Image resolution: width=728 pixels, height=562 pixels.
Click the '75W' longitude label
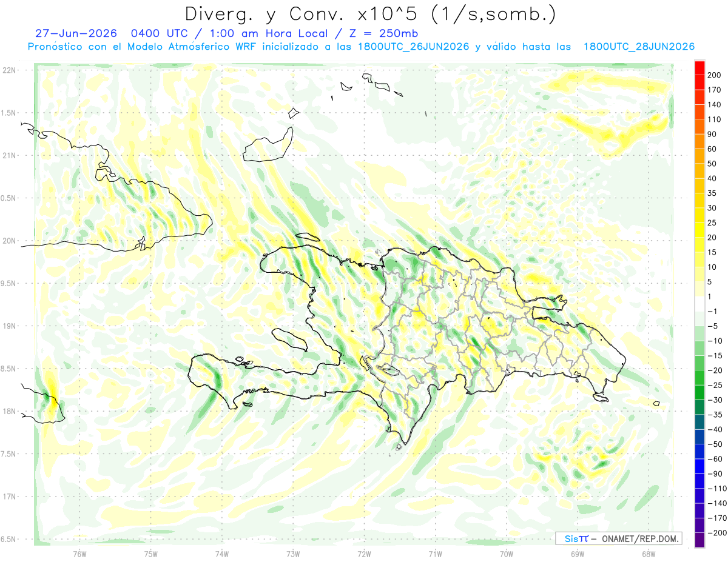pyautogui.click(x=151, y=554)
